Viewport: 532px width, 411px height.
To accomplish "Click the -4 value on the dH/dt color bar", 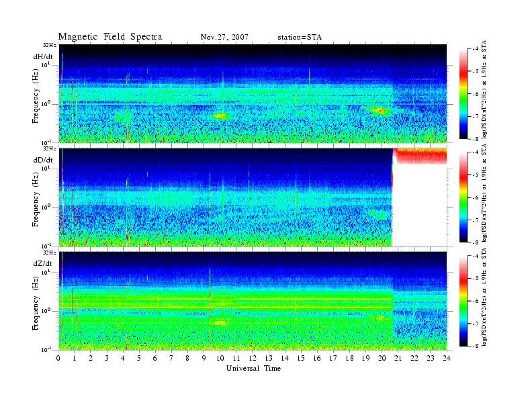I will [x=476, y=49].
